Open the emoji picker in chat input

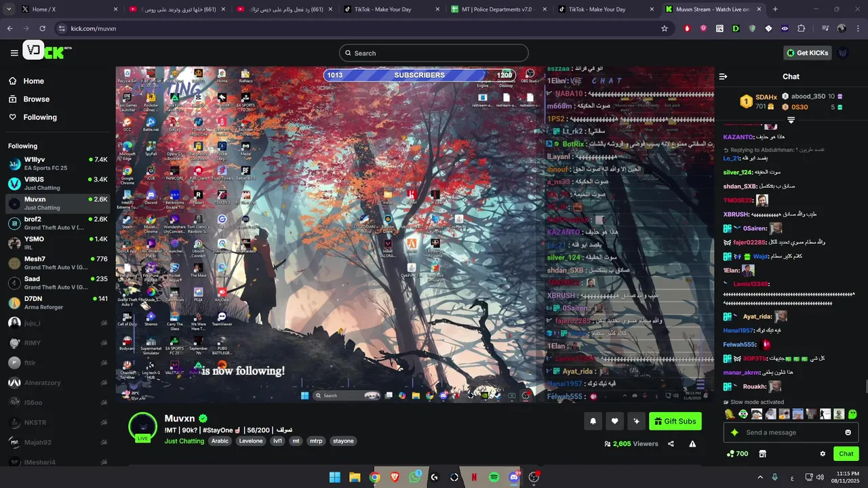[848, 432]
